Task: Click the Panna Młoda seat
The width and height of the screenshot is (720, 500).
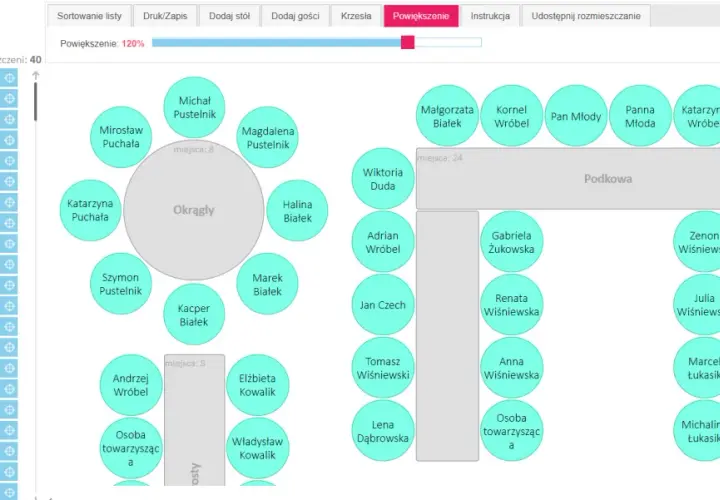Action: [640, 116]
